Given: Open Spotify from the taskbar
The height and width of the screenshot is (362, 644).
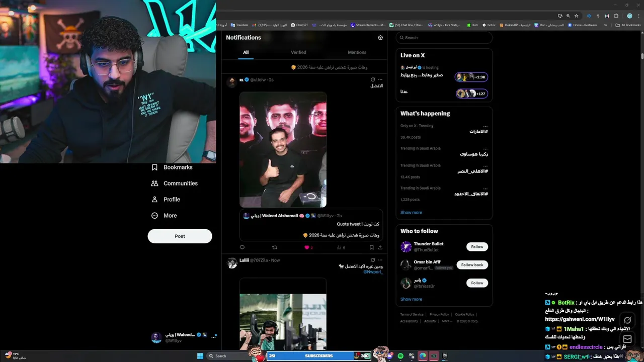Looking at the screenshot, I should [x=400, y=356].
